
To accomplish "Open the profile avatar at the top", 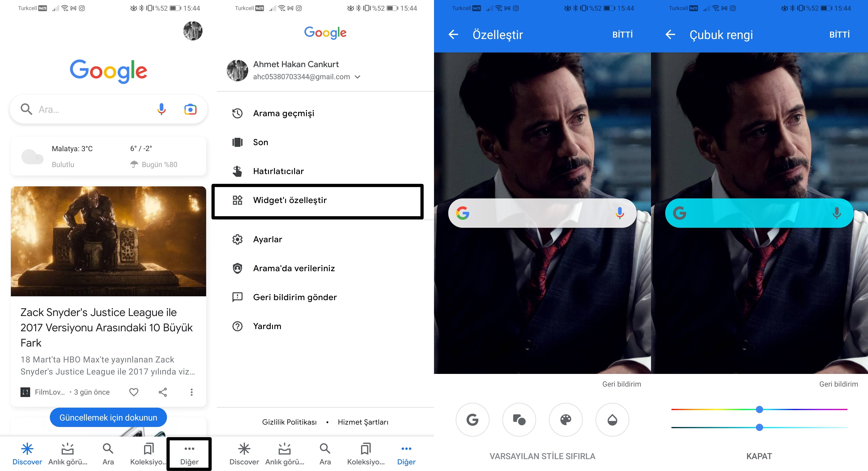I will pos(192,30).
